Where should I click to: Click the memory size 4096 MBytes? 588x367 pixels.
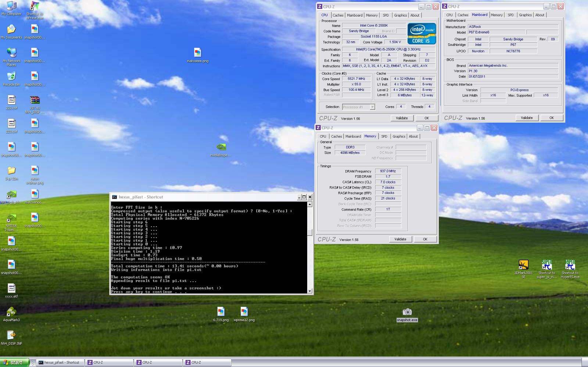point(350,153)
